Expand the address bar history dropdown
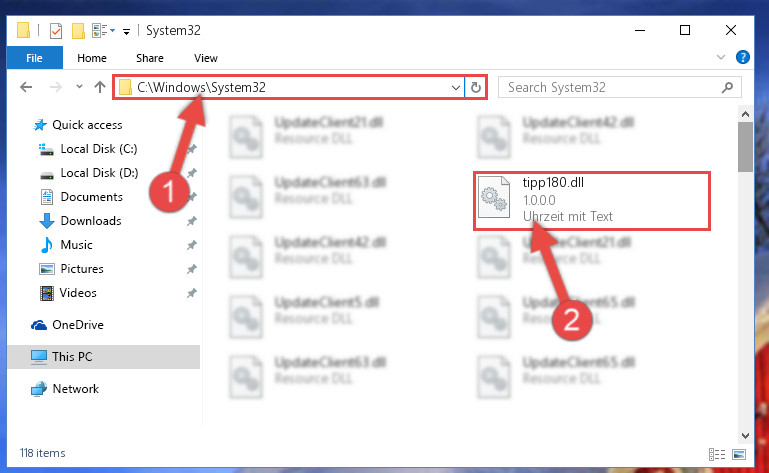 point(456,87)
